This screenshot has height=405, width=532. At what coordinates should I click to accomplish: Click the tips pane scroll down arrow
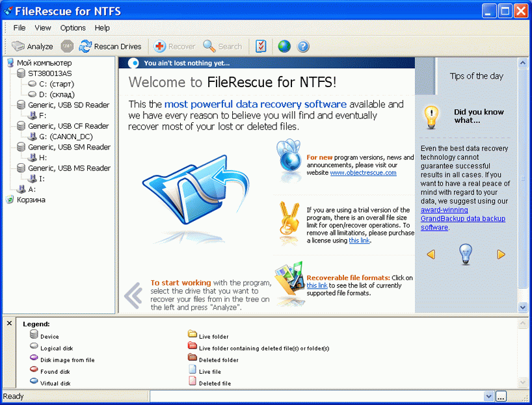pyautogui.click(x=522, y=307)
